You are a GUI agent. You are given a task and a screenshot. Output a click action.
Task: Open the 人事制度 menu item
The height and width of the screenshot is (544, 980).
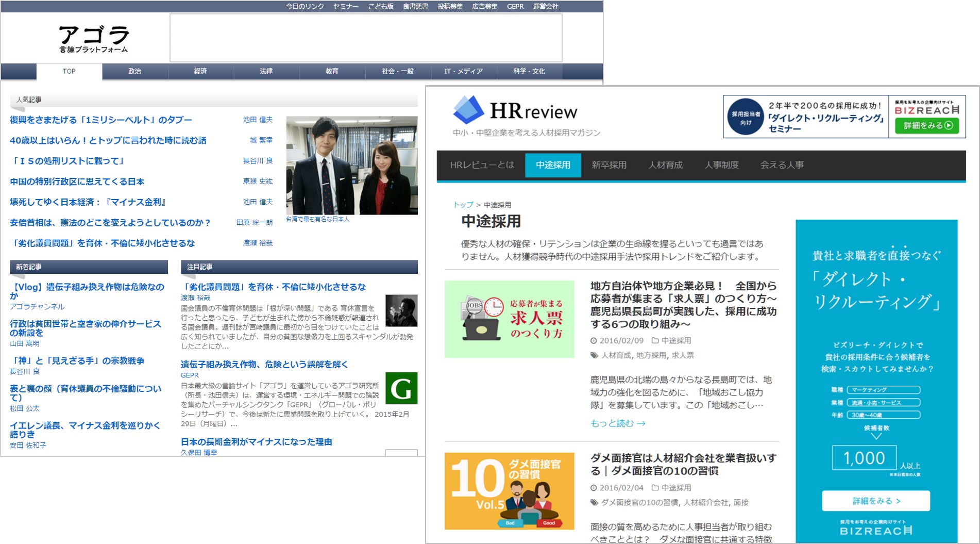point(721,165)
